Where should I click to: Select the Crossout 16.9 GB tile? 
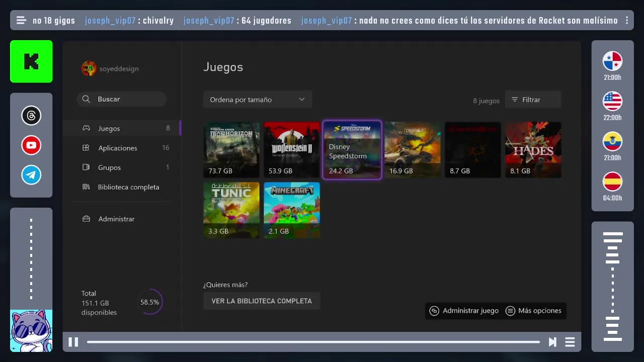coord(413,150)
